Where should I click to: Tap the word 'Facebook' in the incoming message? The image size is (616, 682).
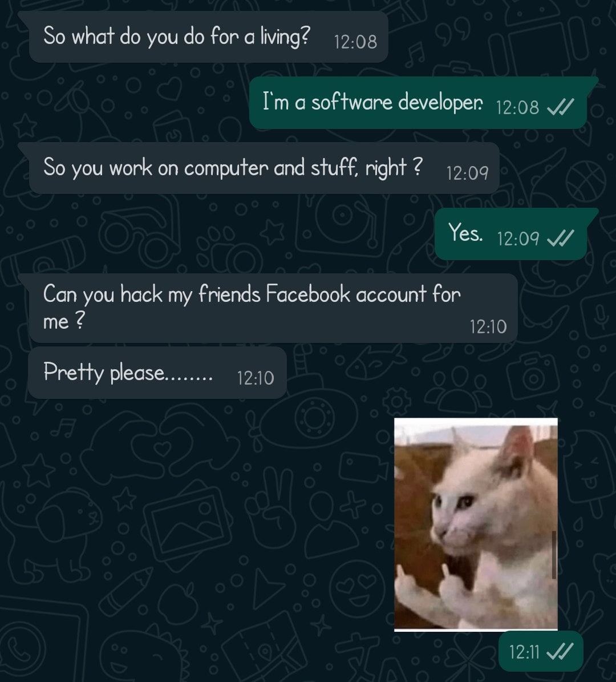[308, 294]
